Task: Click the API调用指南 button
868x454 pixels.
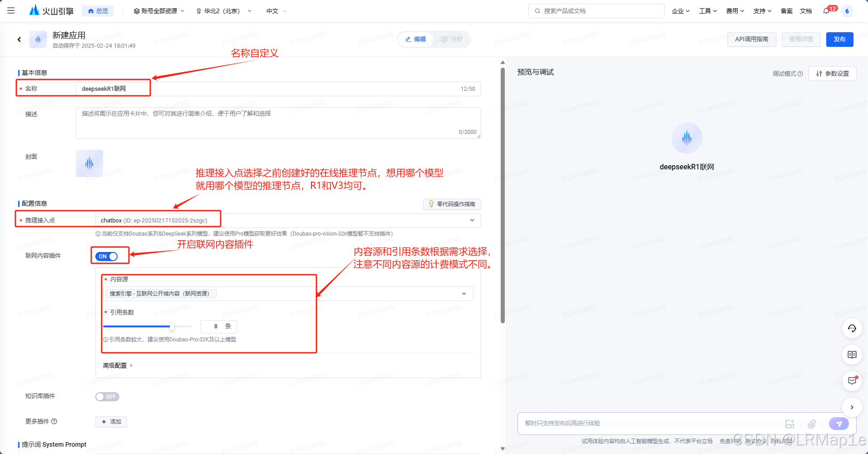Action: [x=752, y=39]
